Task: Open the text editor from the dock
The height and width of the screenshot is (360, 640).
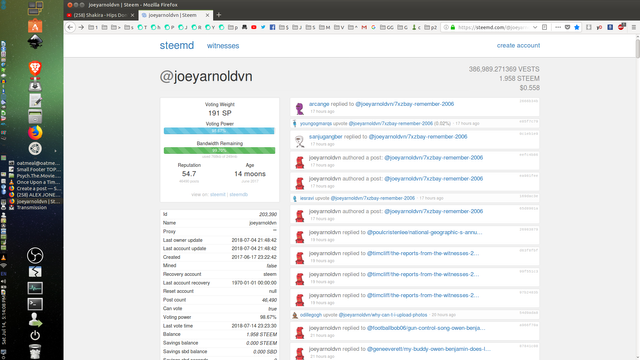Action: coord(35,100)
